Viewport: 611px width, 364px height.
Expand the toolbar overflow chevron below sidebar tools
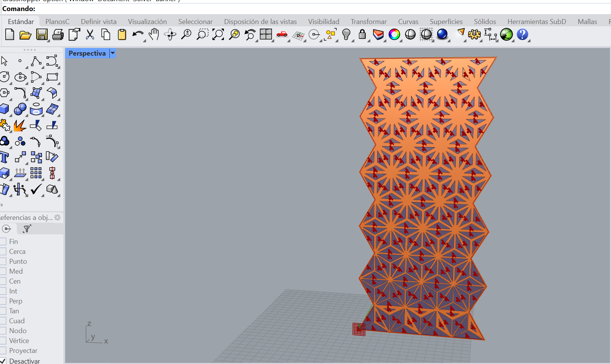[x=2, y=205]
